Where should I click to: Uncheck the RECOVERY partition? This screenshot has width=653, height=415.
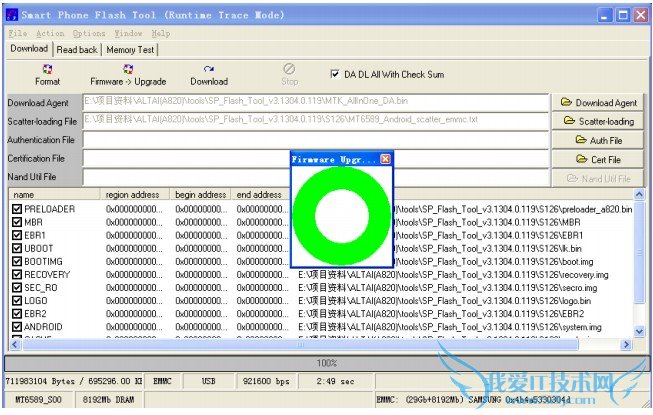click(16, 274)
